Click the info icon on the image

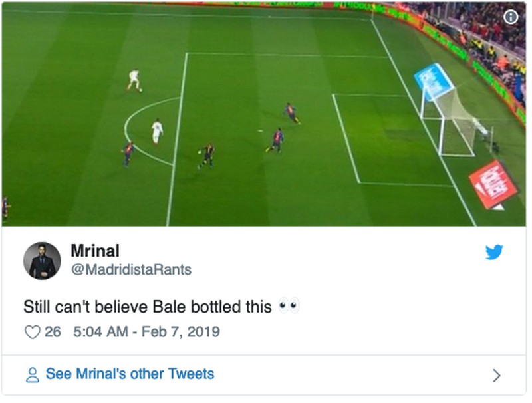[511, 17]
